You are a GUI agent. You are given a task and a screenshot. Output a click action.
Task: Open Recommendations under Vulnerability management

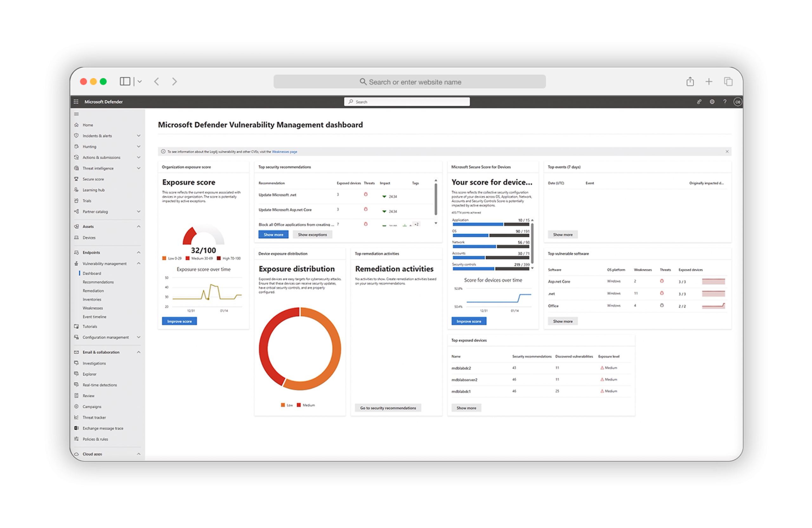click(x=98, y=282)
